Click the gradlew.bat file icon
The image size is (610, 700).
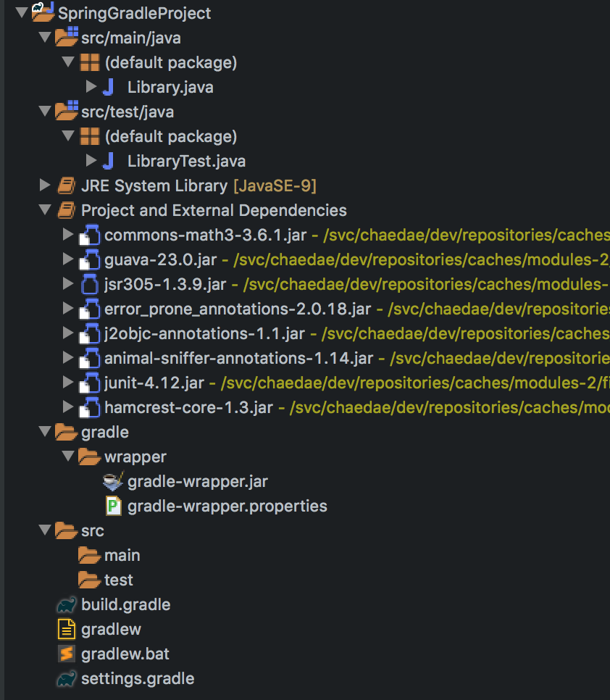[x=67, y=654]
